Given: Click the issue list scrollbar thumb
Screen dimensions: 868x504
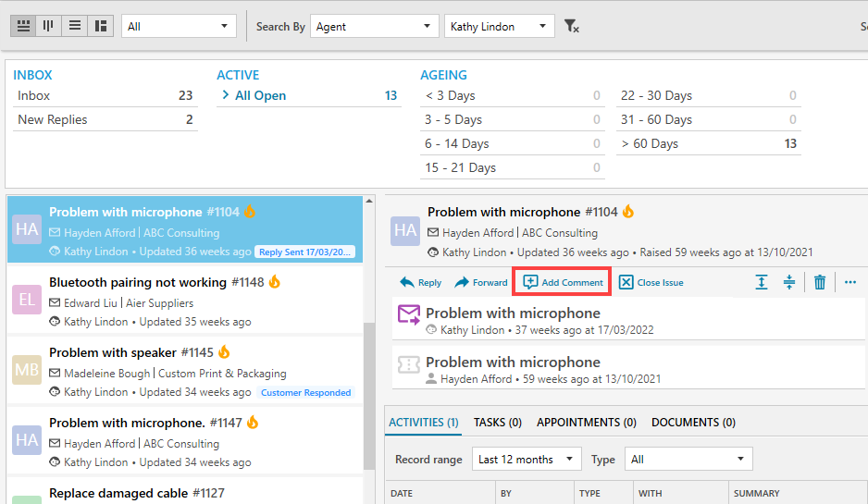Looking at the screenshot, I should coord(369,396).
